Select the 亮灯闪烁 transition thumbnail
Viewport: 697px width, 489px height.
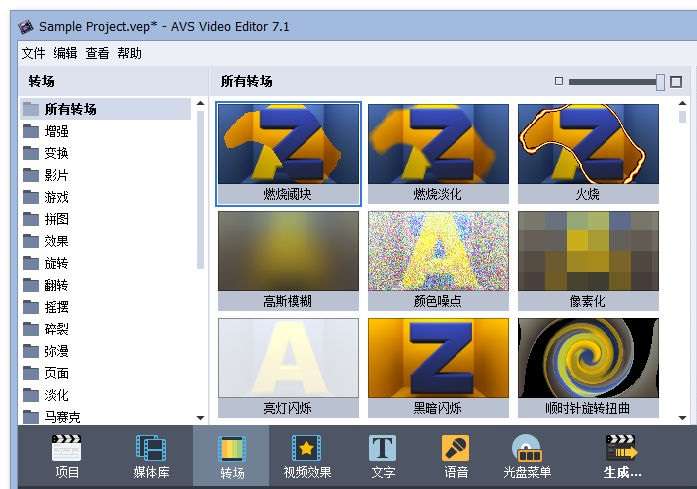pos(288,368)
